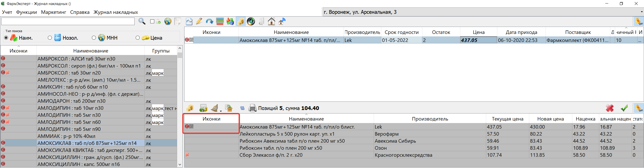Open the Маркетинг menu

(53, 12)
